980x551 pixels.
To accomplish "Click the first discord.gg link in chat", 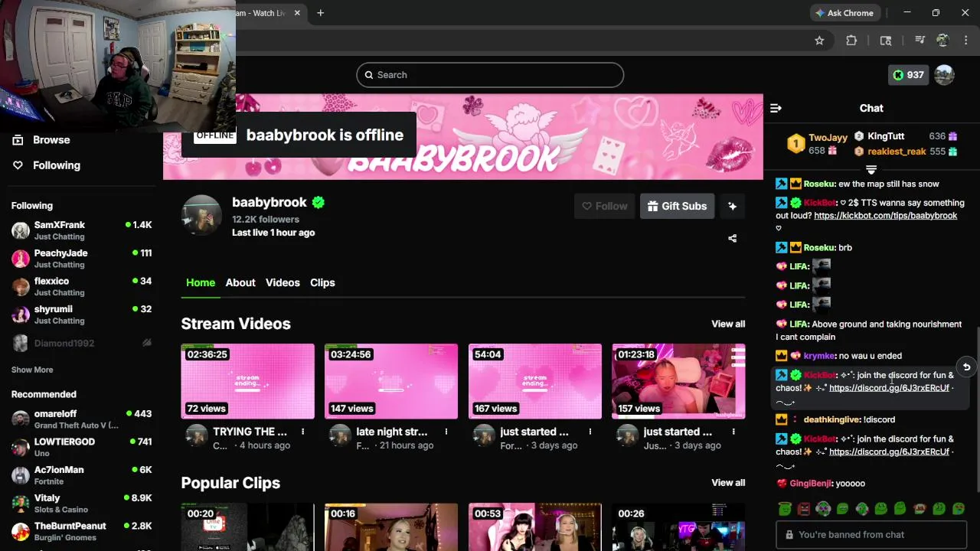I will coord(889,388).
